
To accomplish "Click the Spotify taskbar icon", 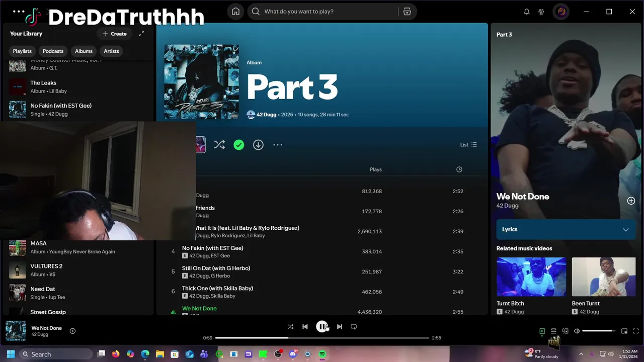I will click(x=323, y=354).
